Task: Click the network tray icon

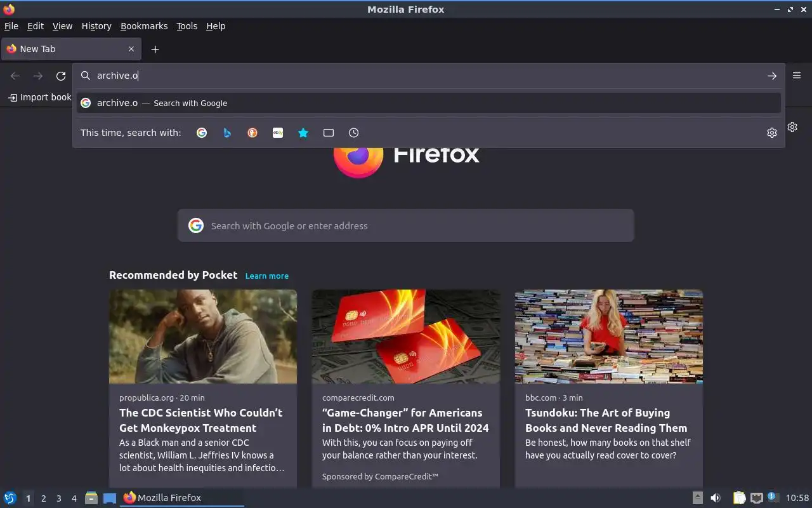Action: pyautogui.click(x=756, y=498)
